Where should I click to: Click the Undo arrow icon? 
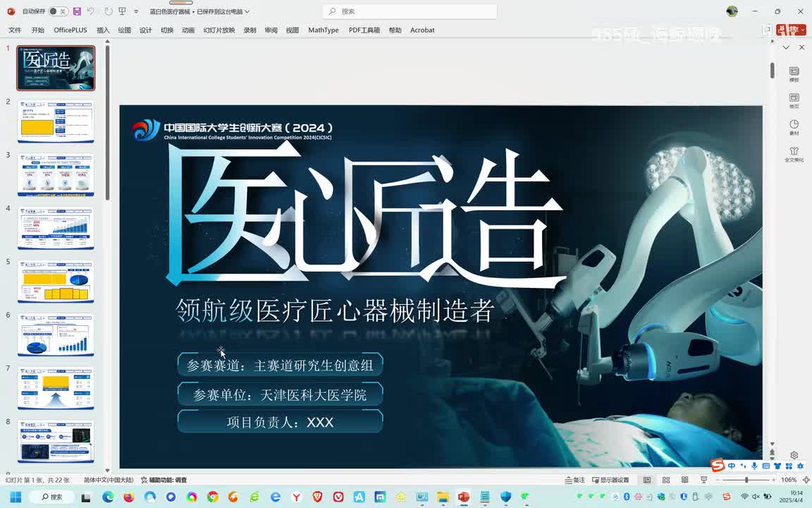(91, 11)
